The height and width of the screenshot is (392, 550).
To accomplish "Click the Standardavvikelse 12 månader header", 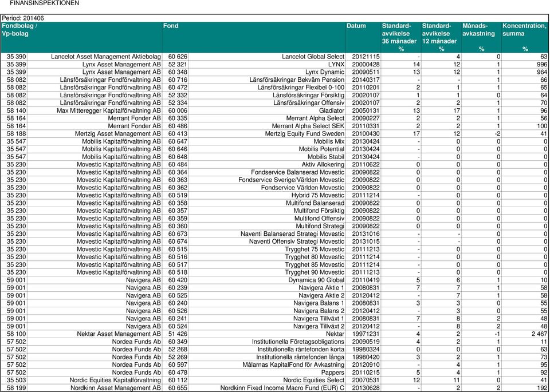I will 441,37.
